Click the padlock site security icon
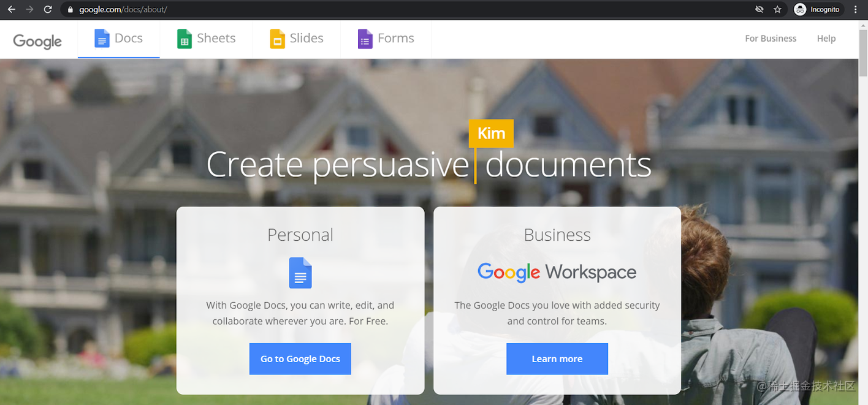The image size is (868, 405). [x=70, y=10]
